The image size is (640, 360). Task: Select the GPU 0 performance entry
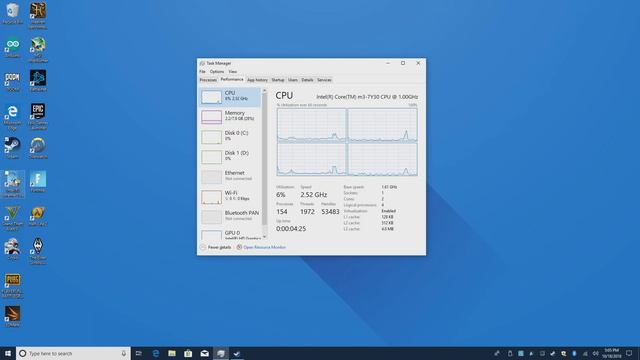pos(230,234)
